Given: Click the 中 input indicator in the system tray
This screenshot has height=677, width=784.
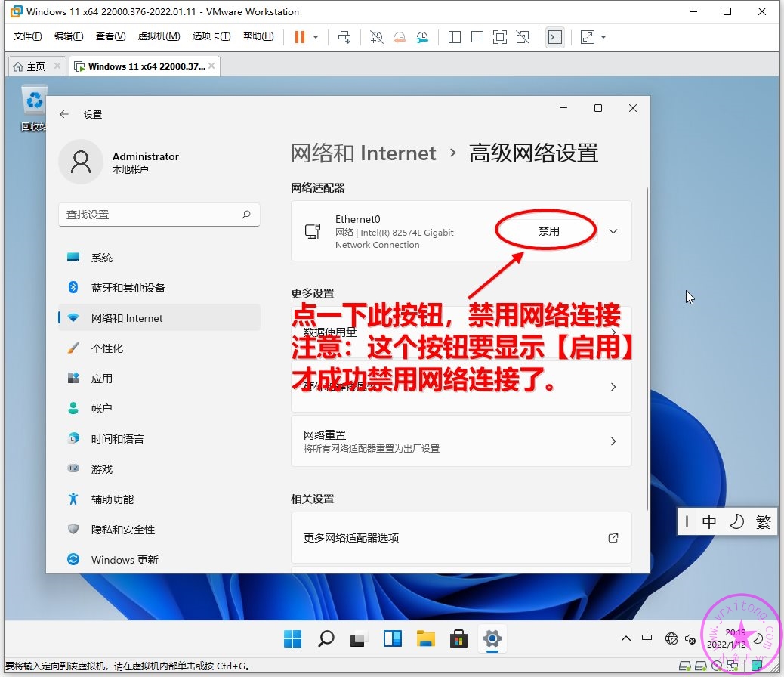Looking at the screenshot, I should pos(647,638).
